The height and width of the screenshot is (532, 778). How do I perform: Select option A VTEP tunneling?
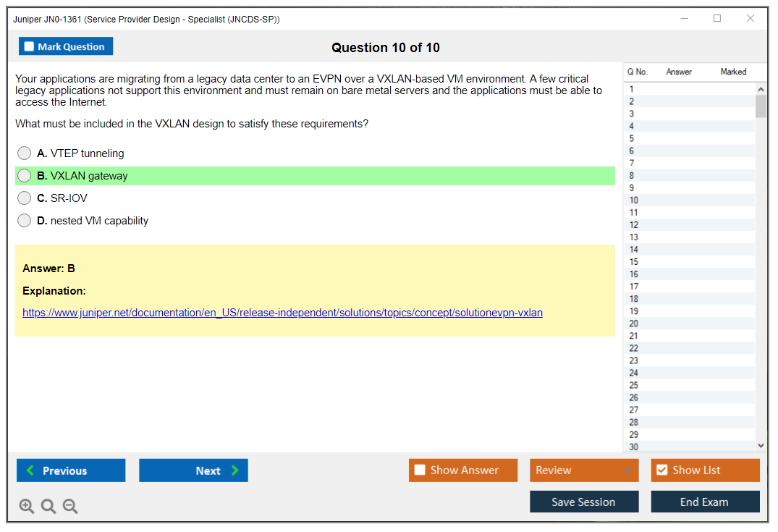click(25, 153)
